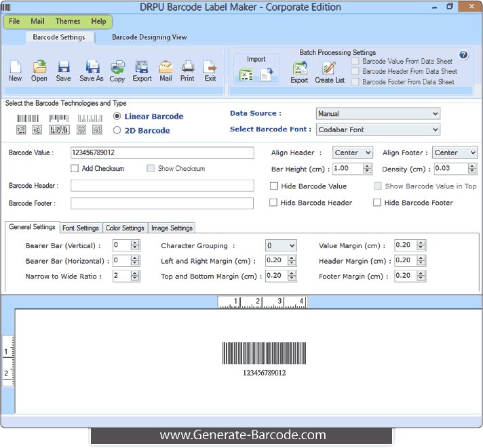
Task: Click first 2D barcode sample icon
Action: pyautogui.click(x=21, y=129)
